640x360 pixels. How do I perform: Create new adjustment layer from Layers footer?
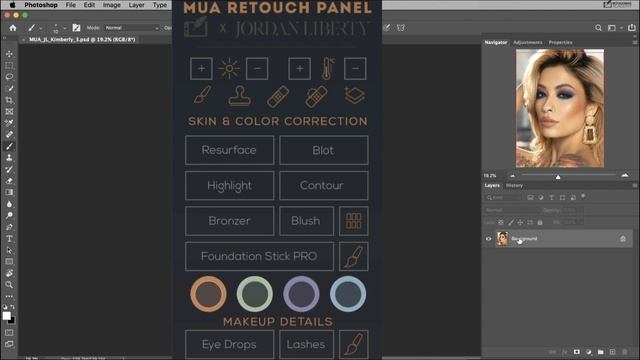tap(589, 352)
